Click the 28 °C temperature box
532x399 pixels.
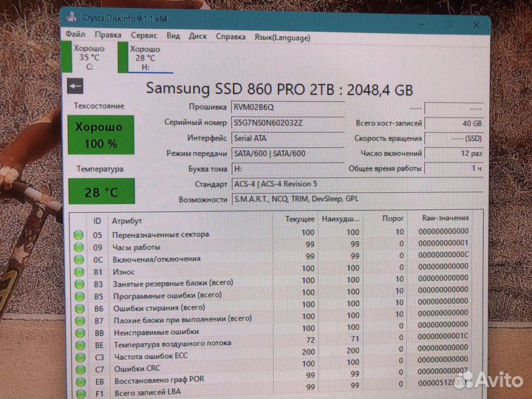(101, 191)
